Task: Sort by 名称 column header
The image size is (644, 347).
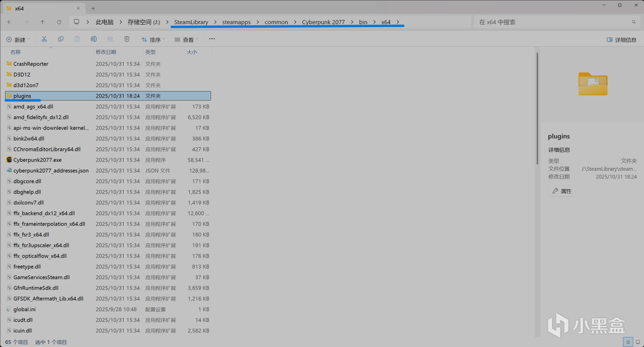Action: click(16, 52)
